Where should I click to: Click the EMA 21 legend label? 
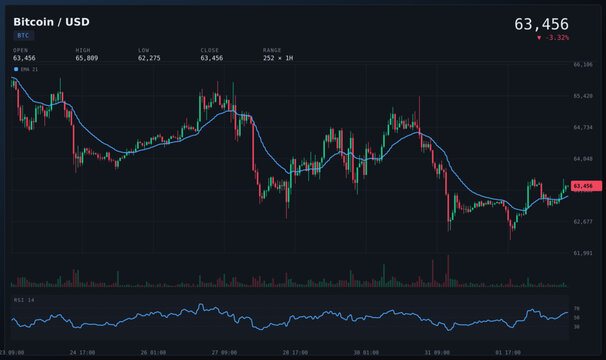(x=29, y=69)
